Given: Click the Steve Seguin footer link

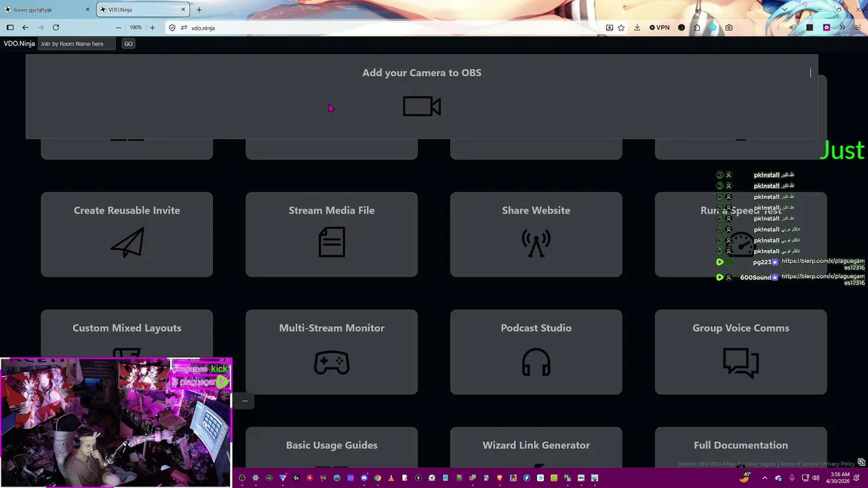Looking at the screenshot, I should [760, 464].
